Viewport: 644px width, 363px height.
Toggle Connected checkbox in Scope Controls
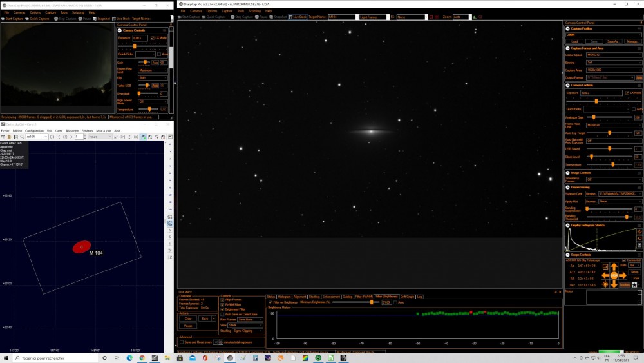[624, 260]
